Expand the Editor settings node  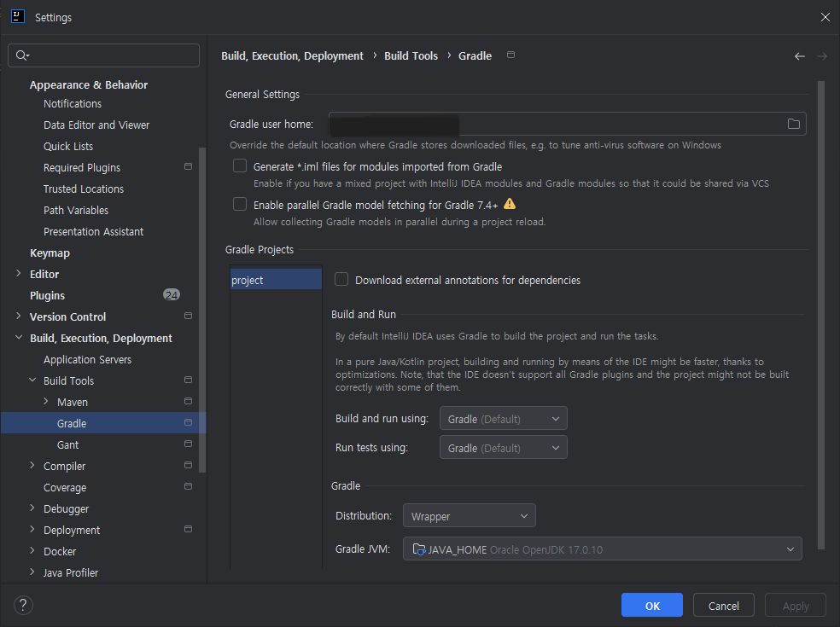pyautogui.click(x=19, y=274)
